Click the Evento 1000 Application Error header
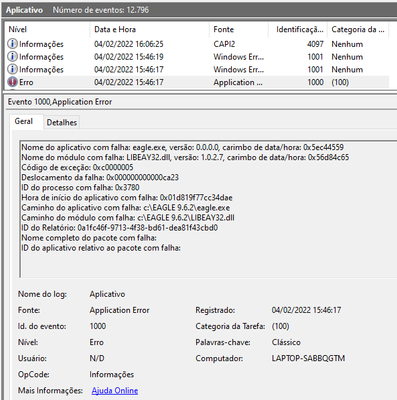This screenshot has width=397, height=400. [x=60, y=102]
